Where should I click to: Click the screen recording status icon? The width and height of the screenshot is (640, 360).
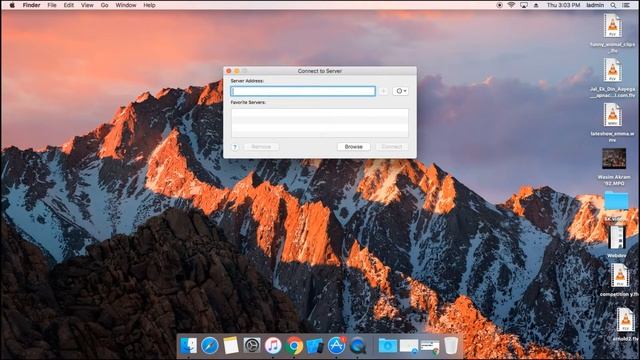point(499,5)
